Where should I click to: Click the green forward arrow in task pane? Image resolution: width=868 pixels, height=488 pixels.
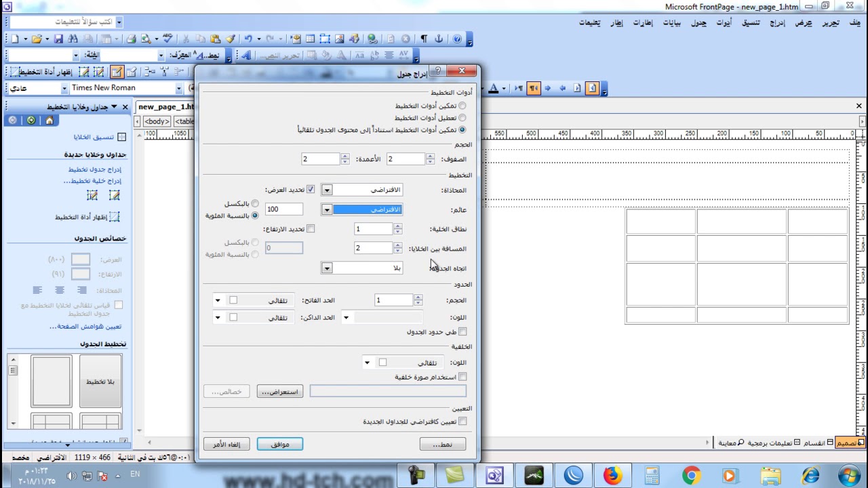31,120
